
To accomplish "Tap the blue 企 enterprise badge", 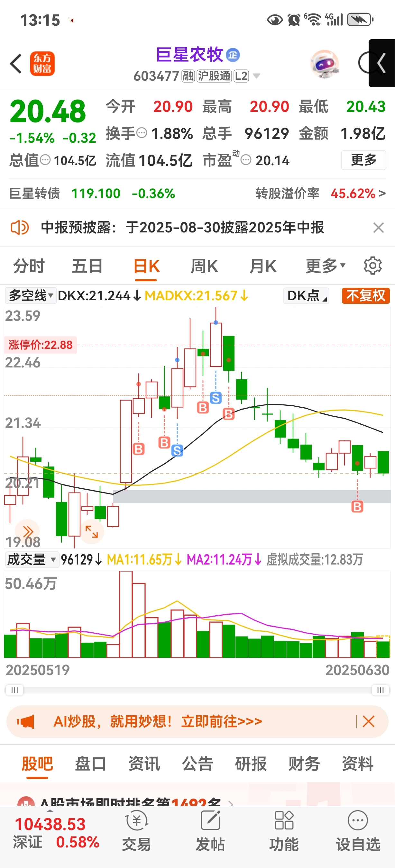I will (233, 55).
